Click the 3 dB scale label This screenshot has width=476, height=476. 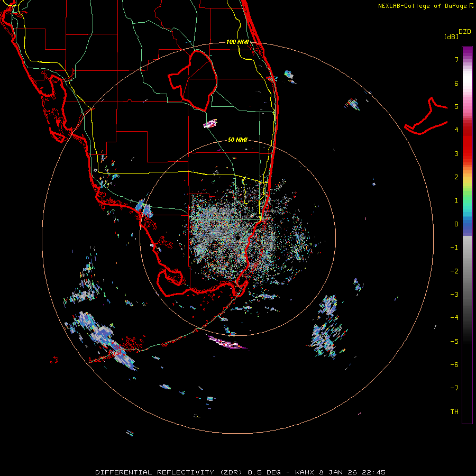456,153
